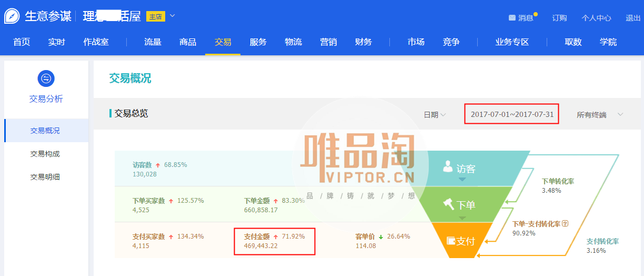Click the 支付买家数 4,115 metric

(168, 241)
